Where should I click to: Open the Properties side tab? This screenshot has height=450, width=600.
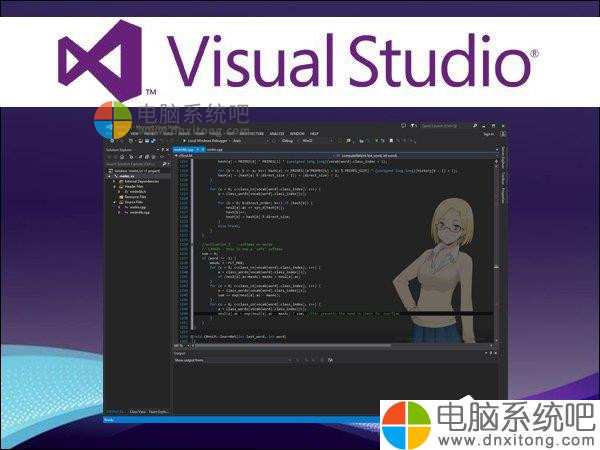pyautogui.click(x=503, y=195)
